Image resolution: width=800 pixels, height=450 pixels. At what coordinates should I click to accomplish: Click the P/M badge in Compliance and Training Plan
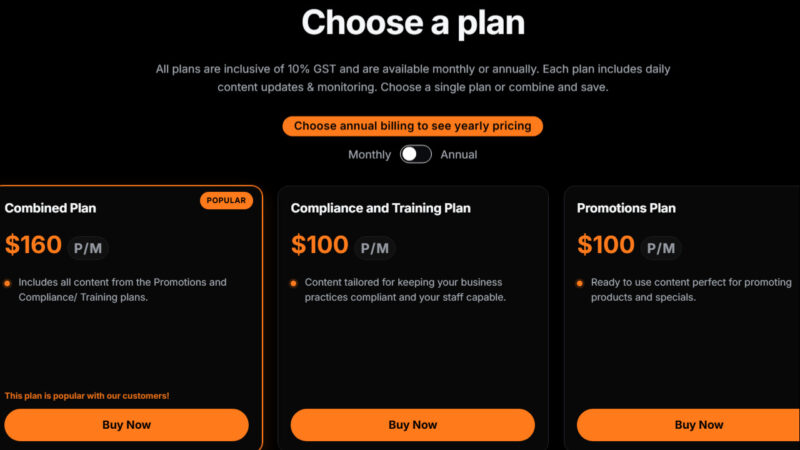(x=374, y=248)
